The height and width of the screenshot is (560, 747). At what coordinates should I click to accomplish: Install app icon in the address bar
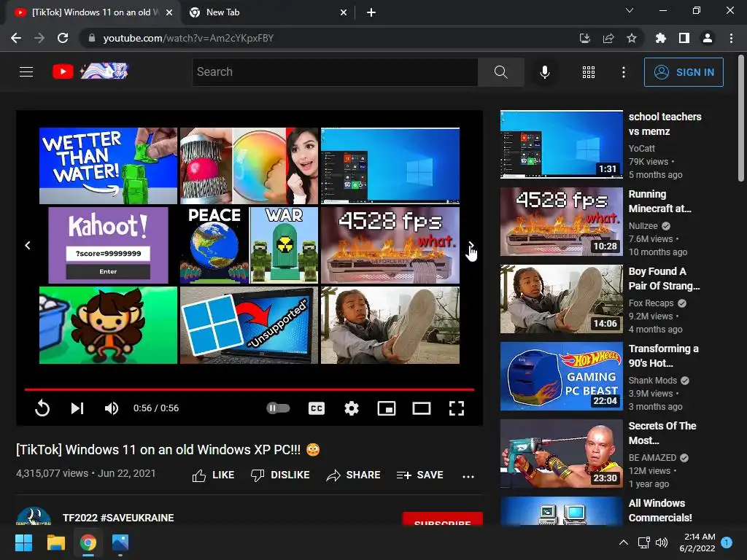coord(584,38)
